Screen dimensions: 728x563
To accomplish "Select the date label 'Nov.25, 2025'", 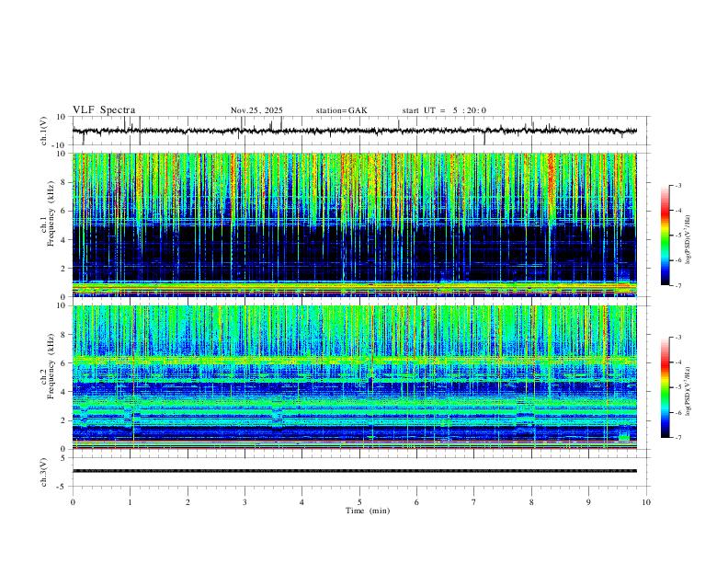I will pos(256,110).
